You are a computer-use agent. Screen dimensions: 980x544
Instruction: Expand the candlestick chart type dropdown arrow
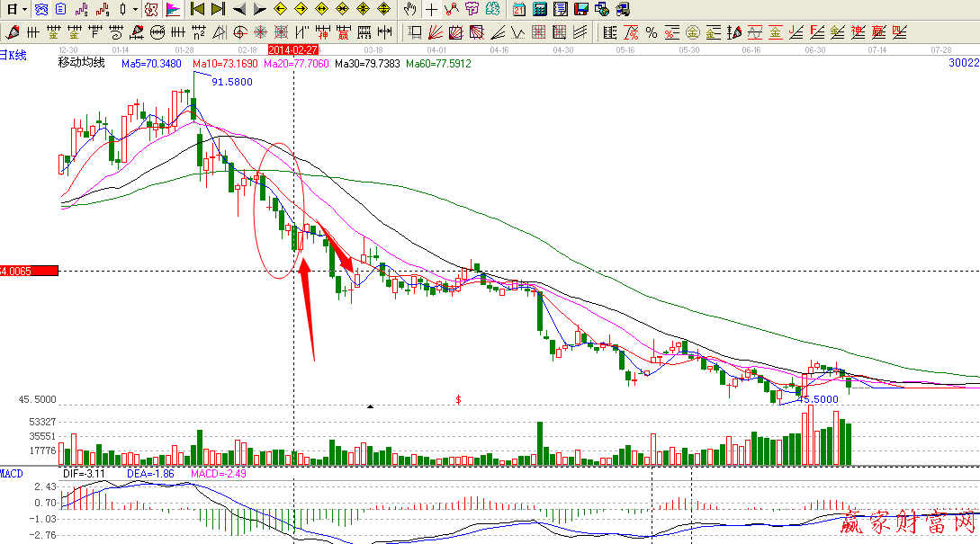click(135, 10)
